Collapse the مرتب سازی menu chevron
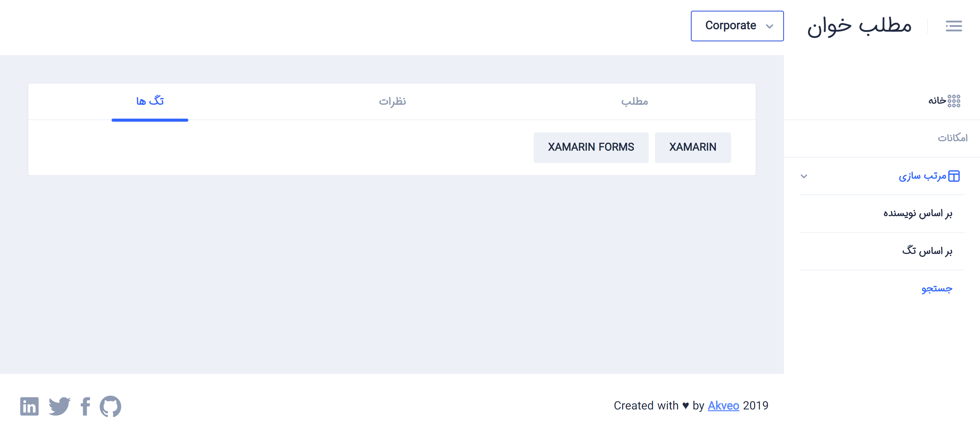Viewport: 980px width, 437px height. [803, 176]
